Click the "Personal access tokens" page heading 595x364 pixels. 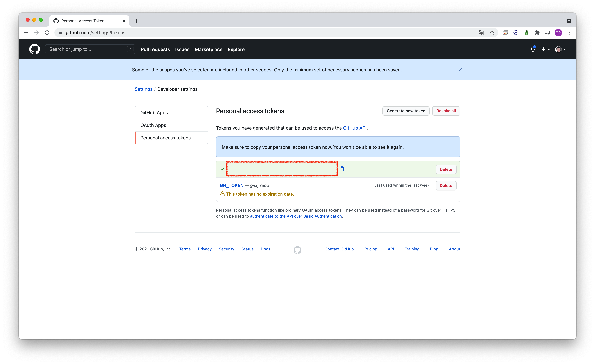(250, 111)
